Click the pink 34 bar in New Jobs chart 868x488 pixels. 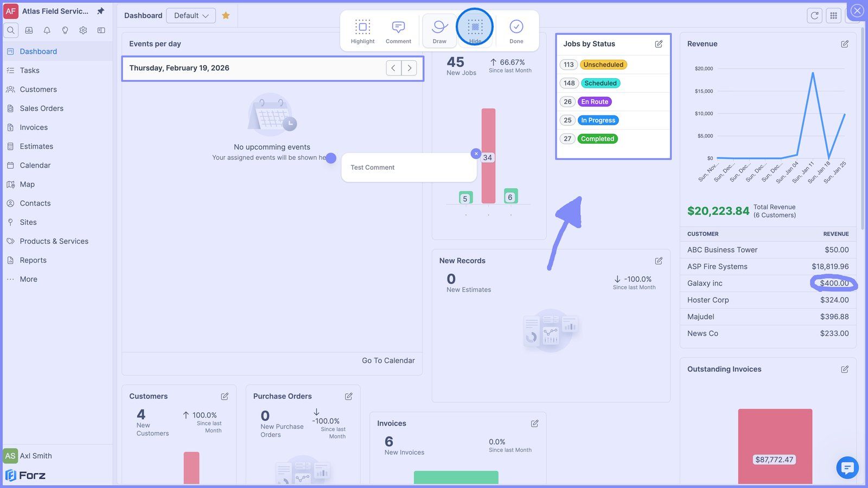click(x=488, y=156)
